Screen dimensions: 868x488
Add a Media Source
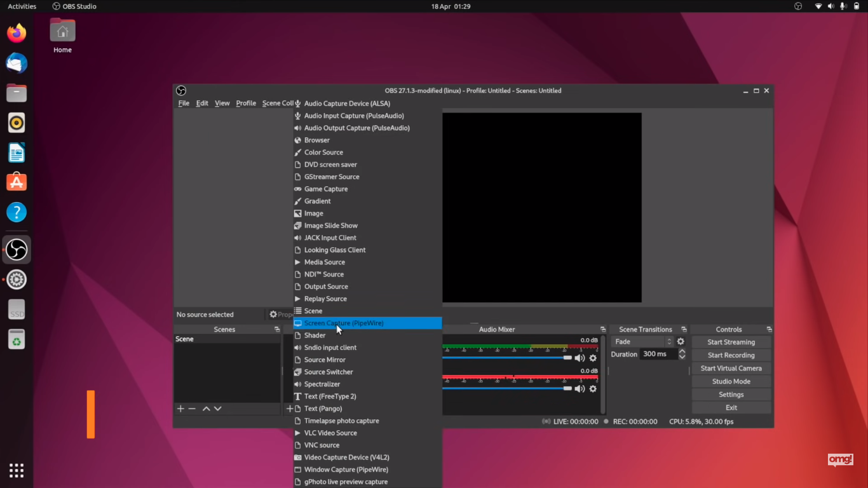click(367, 262)
